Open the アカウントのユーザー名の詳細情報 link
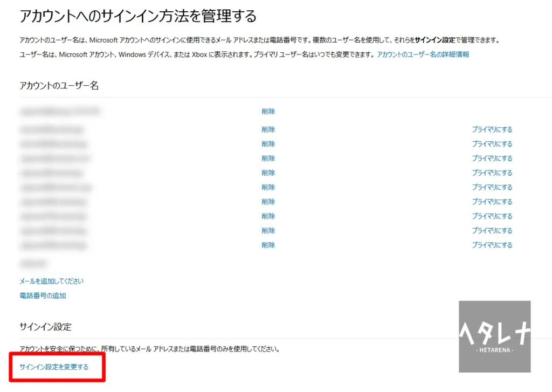 point(423,54)
